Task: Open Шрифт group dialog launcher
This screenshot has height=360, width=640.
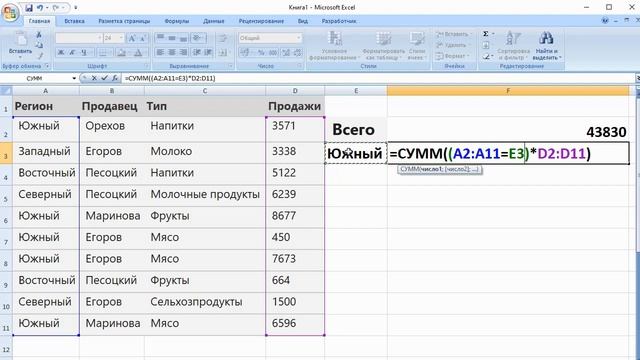Action: (147, 66)
